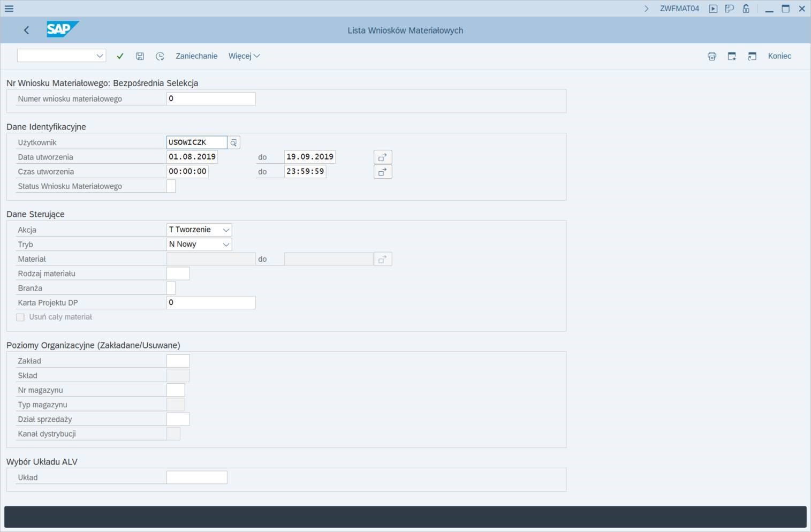Open the Więcej menu
Viewport: 811px width, 532px height.
(x=244, y=56)
